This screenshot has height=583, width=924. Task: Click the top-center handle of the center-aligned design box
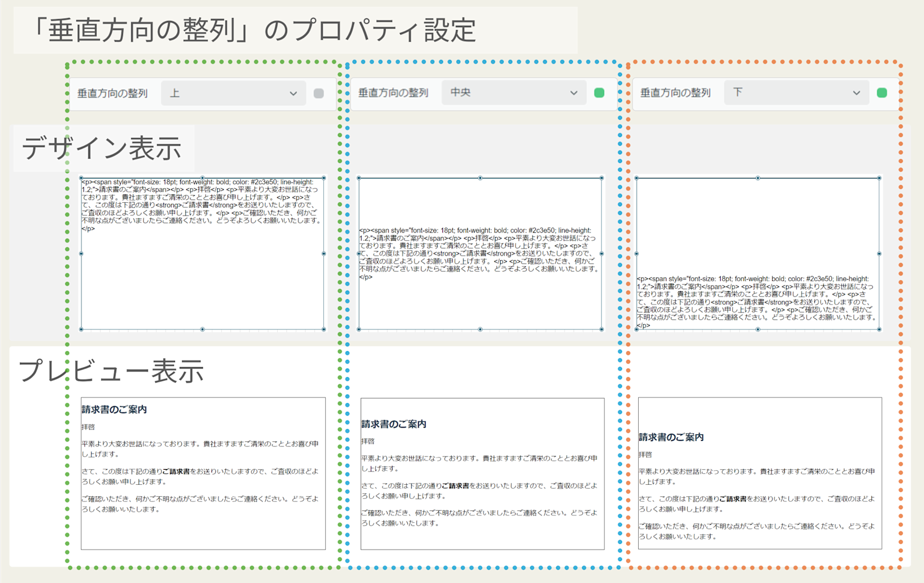tap(480, 178)
